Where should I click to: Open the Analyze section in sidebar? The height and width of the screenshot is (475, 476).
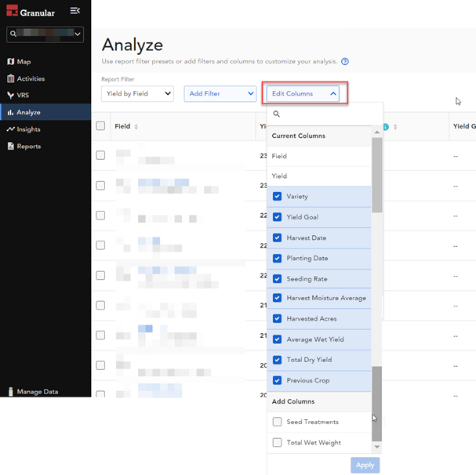click(28, 113)
